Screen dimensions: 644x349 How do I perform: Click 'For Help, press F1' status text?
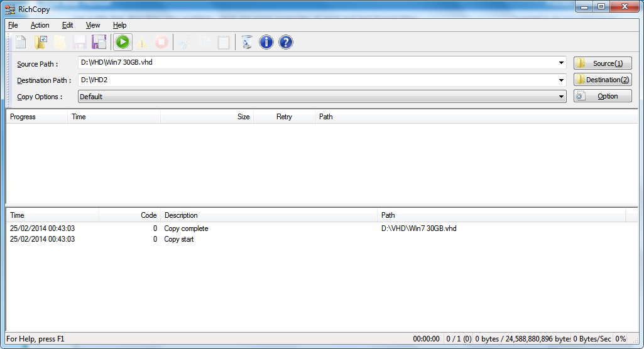[x=35, y=339]
